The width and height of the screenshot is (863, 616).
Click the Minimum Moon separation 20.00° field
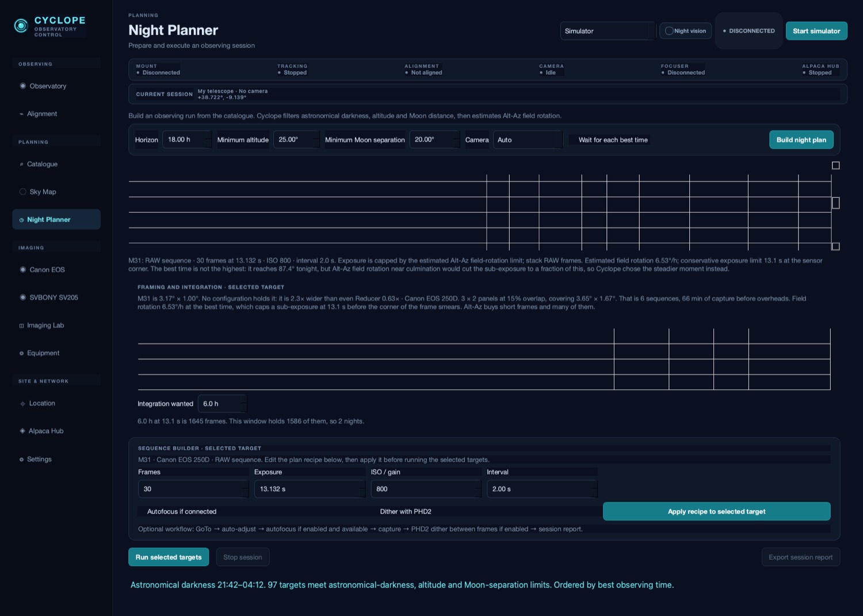click(435, 140)
